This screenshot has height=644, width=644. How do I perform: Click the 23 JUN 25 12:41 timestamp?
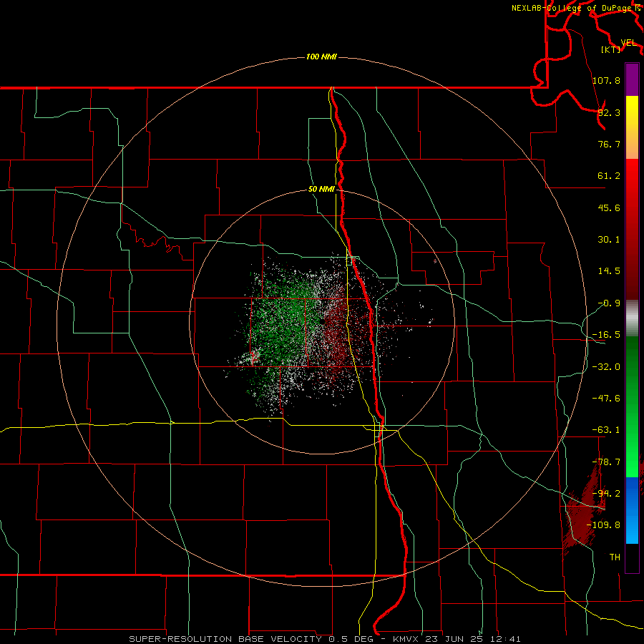point(473,639)
